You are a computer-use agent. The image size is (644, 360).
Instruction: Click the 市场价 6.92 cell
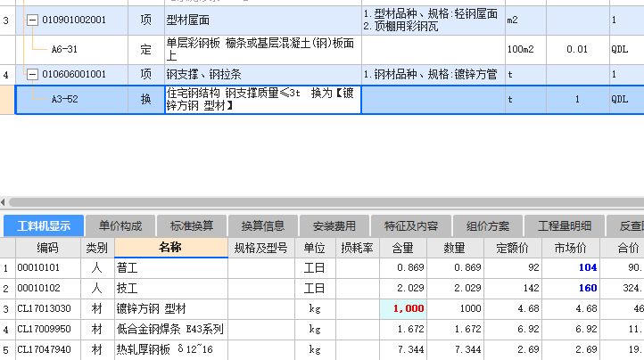click(x=571, y=330)
